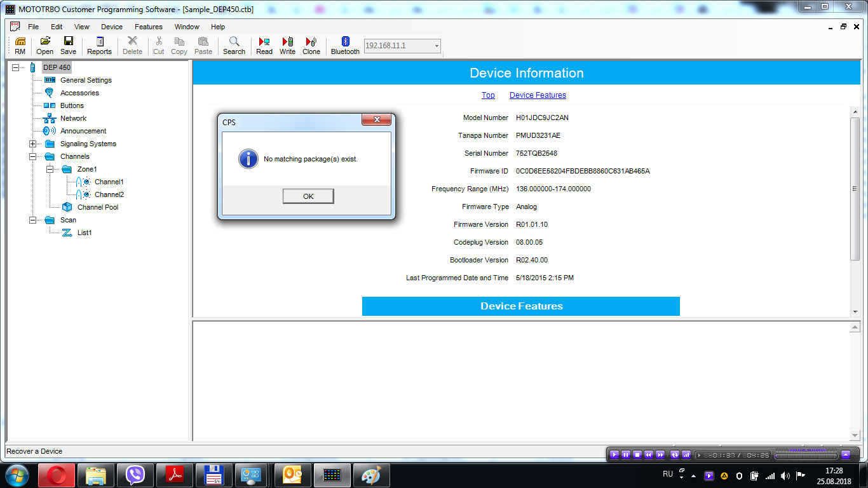Collapse the DEP 450 root node
Screen dimensions: 868x488
pos(15,67)
